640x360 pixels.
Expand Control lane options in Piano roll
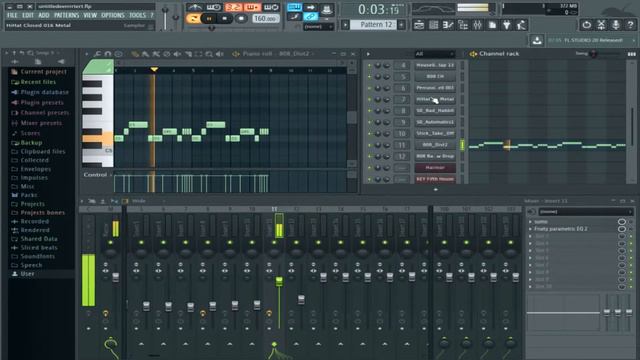pyautogui.click(x=111, y=175)
